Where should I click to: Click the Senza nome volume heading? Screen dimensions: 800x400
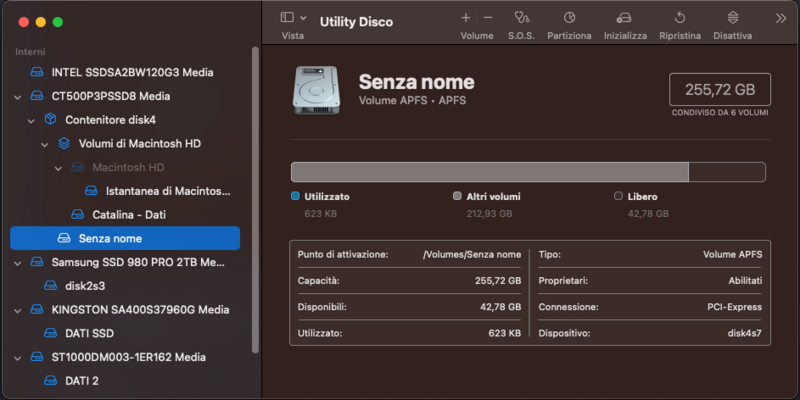coord(416,82)
